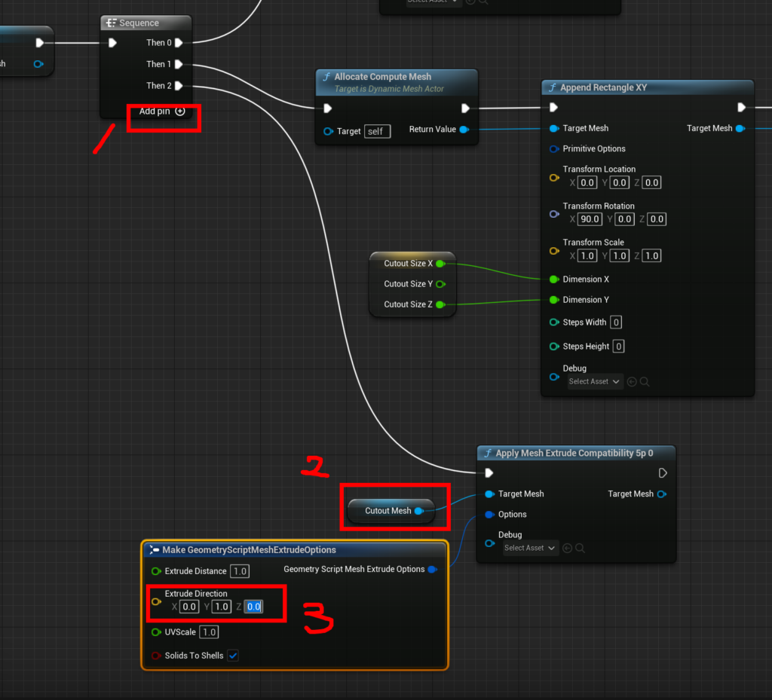Screen dimensions: 772x700
Task: Click the Sequence node's input execution pin
Action: 112,43
